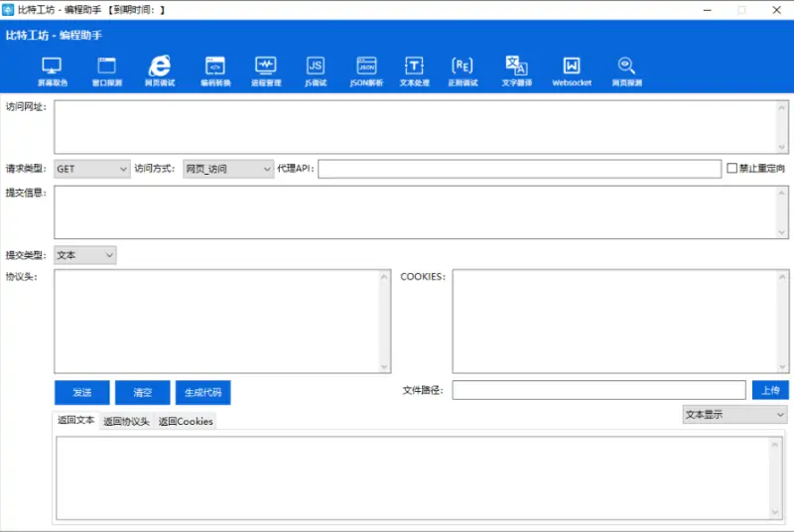Click the JS调试 toolbar icon
The width and height of the screenshot is (794, 532).
(315, 67)
